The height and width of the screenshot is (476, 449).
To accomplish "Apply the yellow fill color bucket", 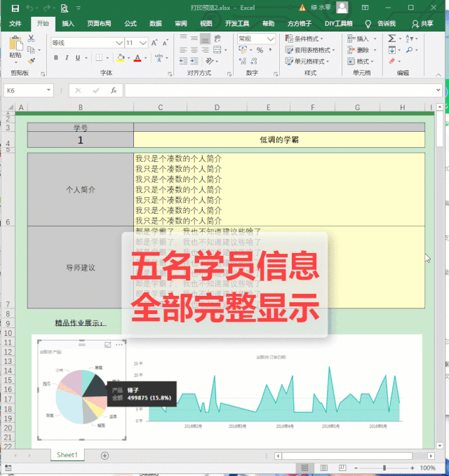I will click(x=121, y=57).
